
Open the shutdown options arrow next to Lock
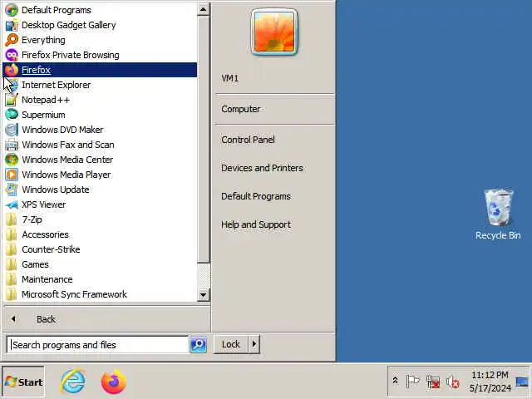254,344
